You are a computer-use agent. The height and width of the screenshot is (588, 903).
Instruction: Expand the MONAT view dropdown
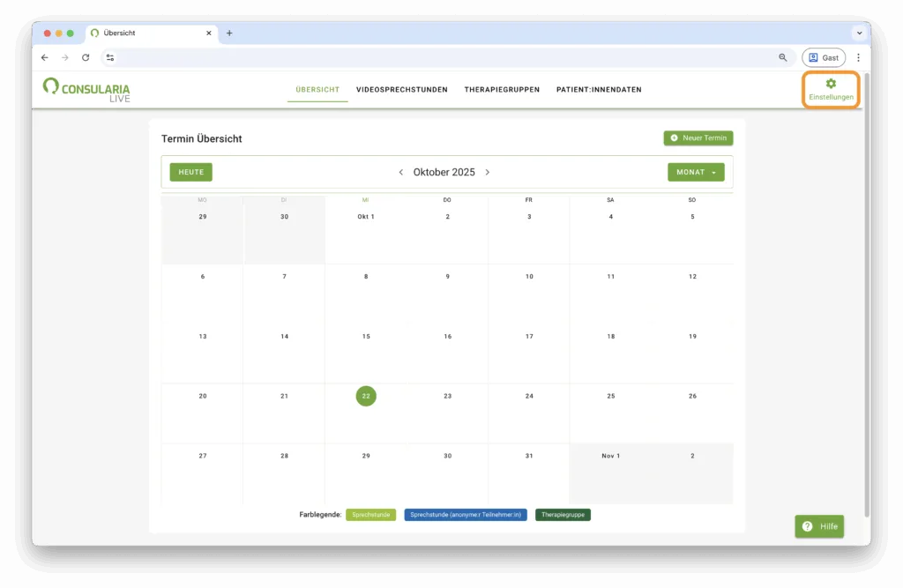click(696, 172)
